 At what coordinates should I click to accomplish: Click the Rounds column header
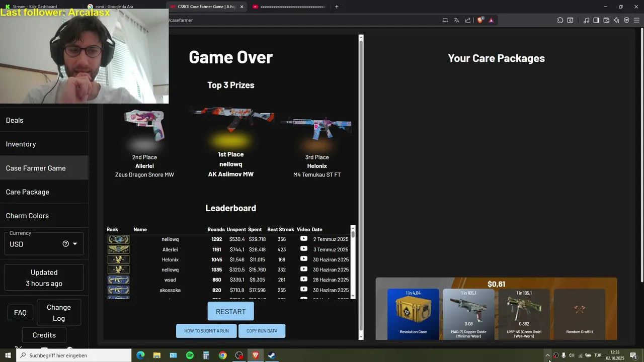pyautogui.click(x=216, y=229)
